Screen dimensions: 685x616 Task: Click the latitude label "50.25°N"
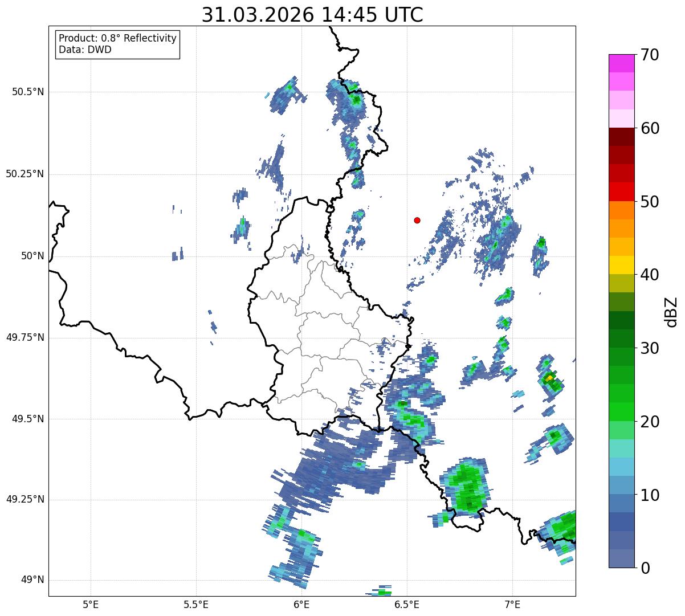tap(25, 174)
